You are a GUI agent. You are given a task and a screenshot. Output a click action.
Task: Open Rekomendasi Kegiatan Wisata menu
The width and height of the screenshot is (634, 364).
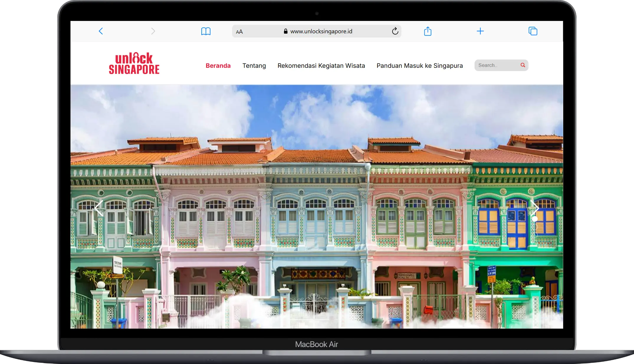[321, 65]
